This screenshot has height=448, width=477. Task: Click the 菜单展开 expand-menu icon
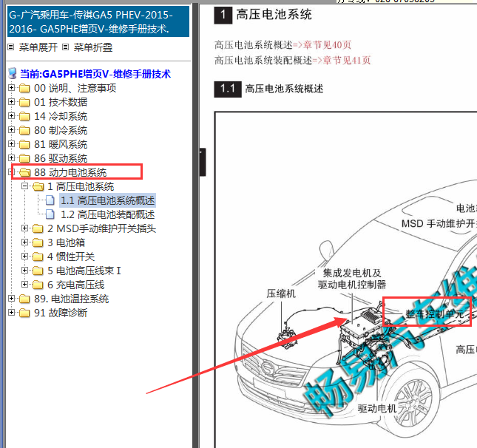[11, 47]
